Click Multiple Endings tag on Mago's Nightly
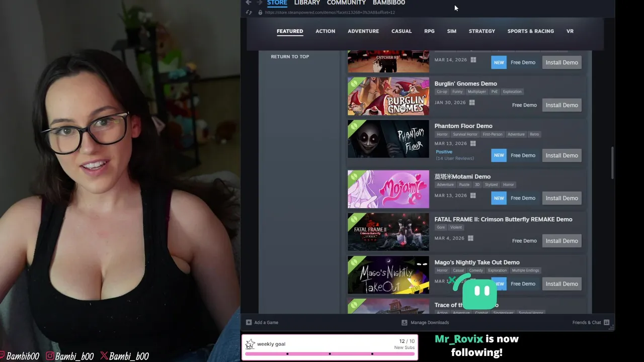644x362 pixels. coord(525,270)
